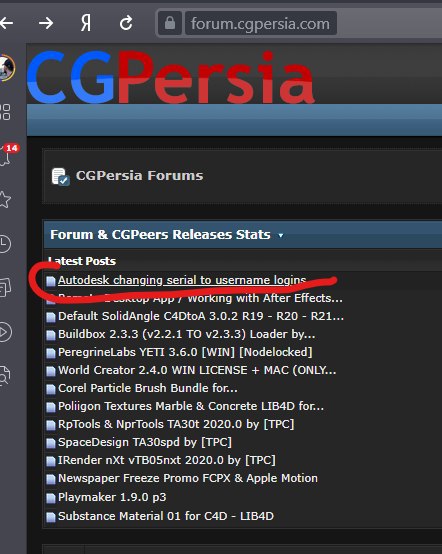Open the image search icon in the sidebar
442x554 pixels.
click(x=5, y=375)
